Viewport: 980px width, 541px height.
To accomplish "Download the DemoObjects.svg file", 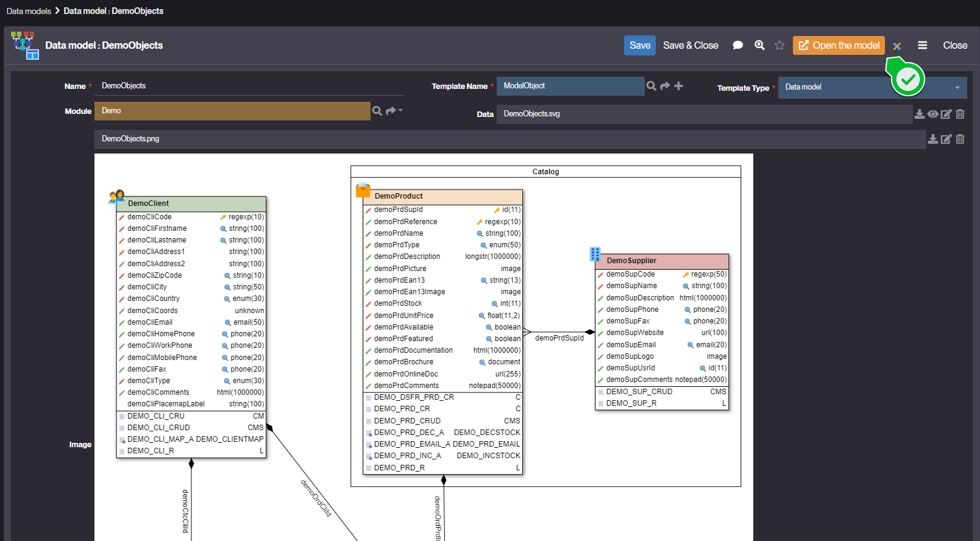I will tap(920, 114).
